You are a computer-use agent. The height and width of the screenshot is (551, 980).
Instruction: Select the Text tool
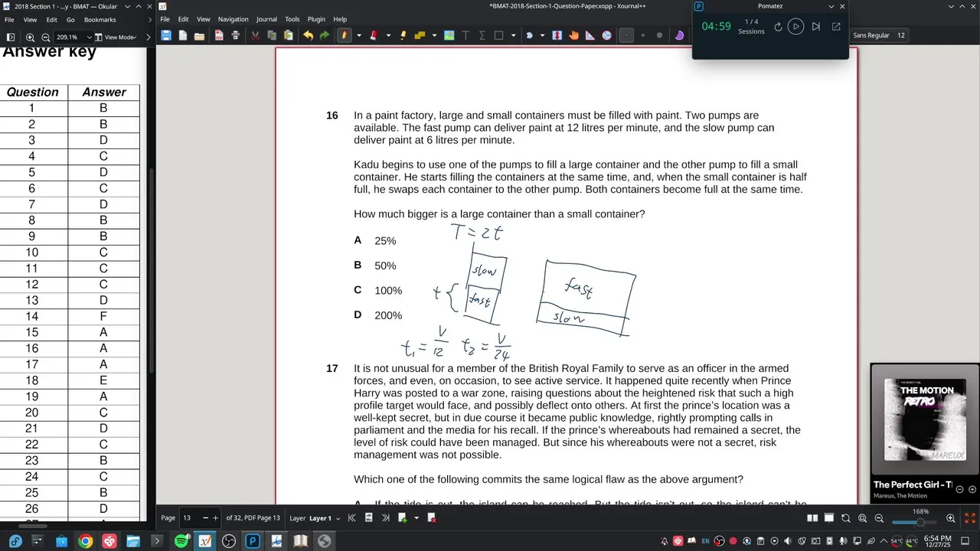[465, 35]
